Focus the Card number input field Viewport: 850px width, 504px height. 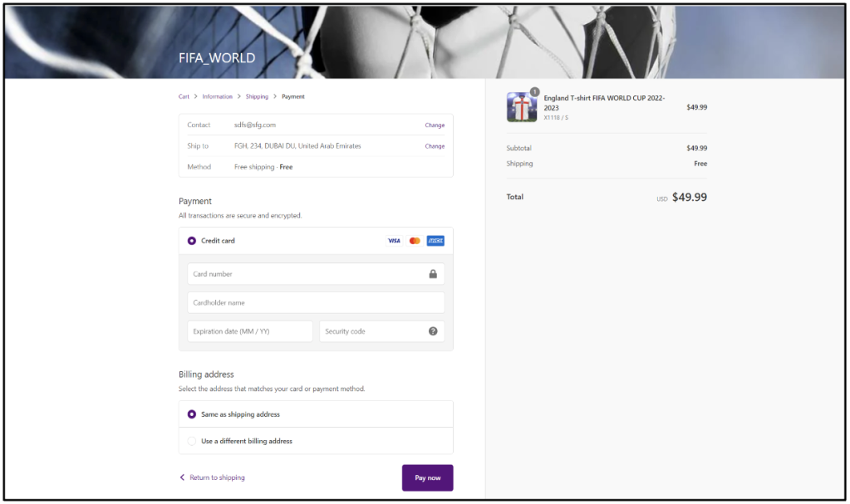[x=307, y=274]
